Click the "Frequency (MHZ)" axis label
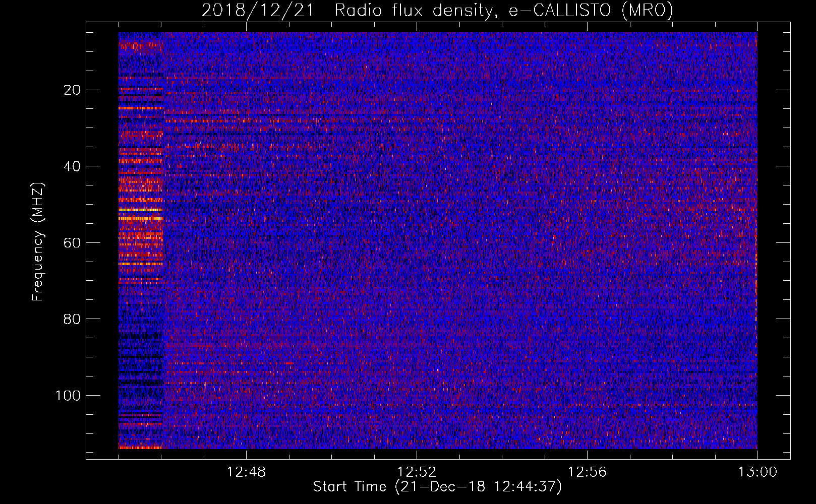Image resolution: width=816 pixels, height=504 pixels. point(38,242)
